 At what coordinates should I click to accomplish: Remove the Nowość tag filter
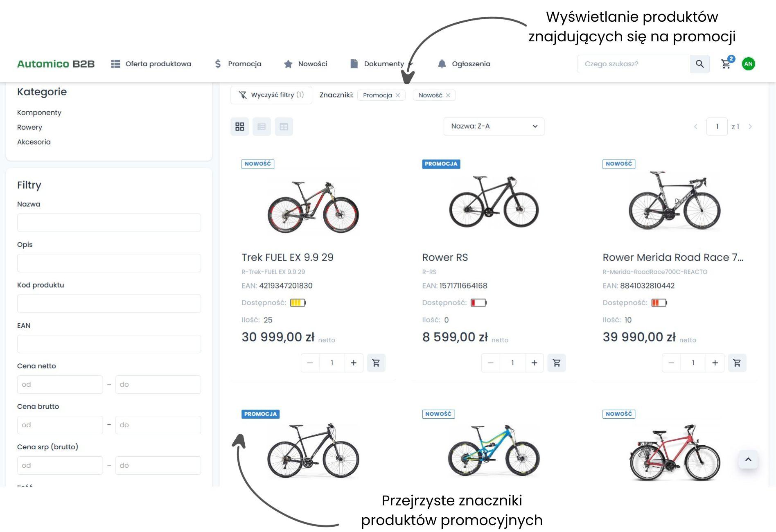click(448, 95)
